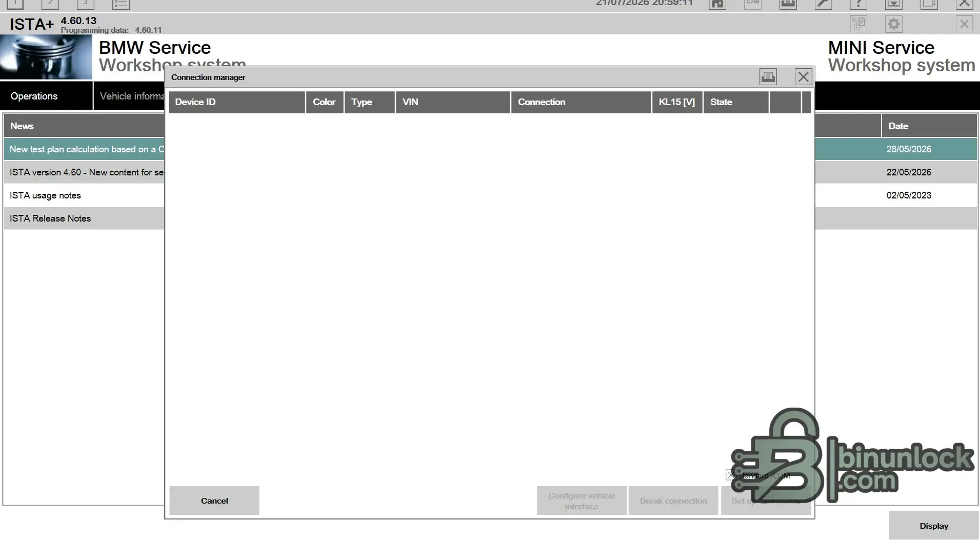Click the Display button
980x540 pixels.
[x=934, y=526]
